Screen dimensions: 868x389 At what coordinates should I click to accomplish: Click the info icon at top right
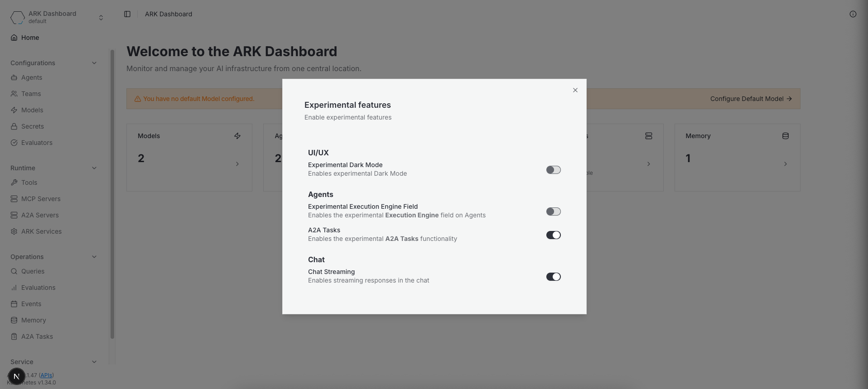853,14
